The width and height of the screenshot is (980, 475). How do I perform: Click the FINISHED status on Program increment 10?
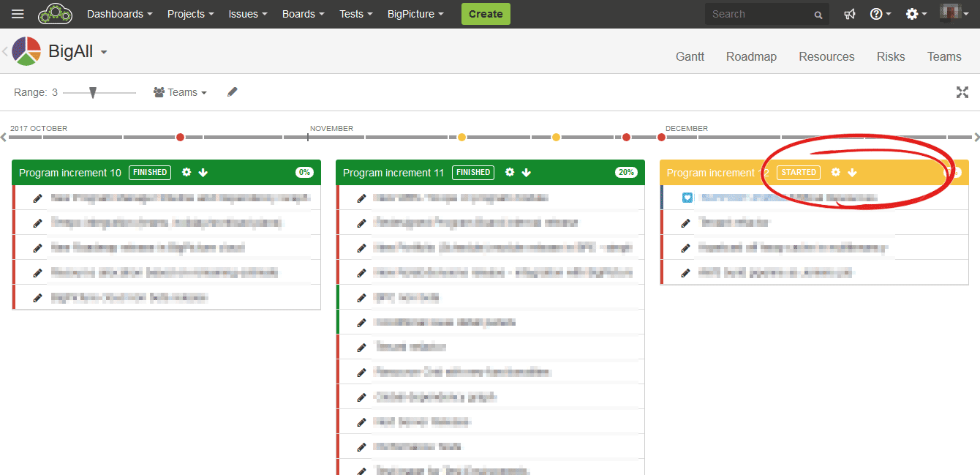[150, 173]
